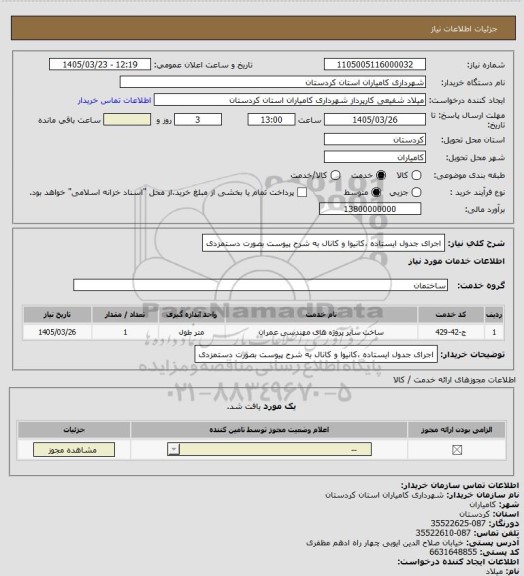This screenshot has height=576, width=524.
Task: Click the phone number 35522610-087
Action: 443,533
